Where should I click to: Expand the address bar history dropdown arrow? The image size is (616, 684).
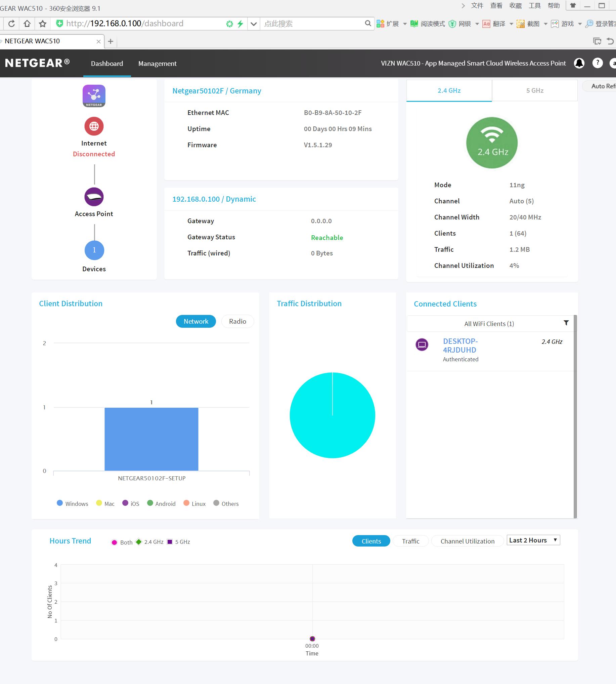pyautogui.click(x=254, y=24)
